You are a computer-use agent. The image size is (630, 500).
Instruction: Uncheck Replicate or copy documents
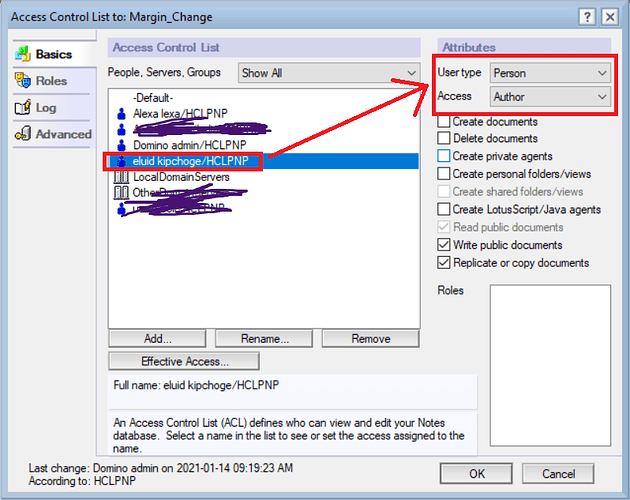(x=444, y=263)
